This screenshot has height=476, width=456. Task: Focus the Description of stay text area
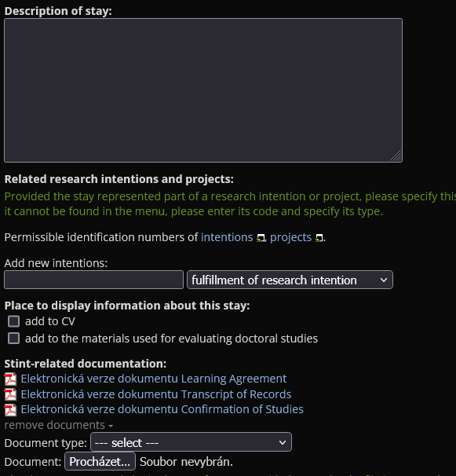click(203, 90)
